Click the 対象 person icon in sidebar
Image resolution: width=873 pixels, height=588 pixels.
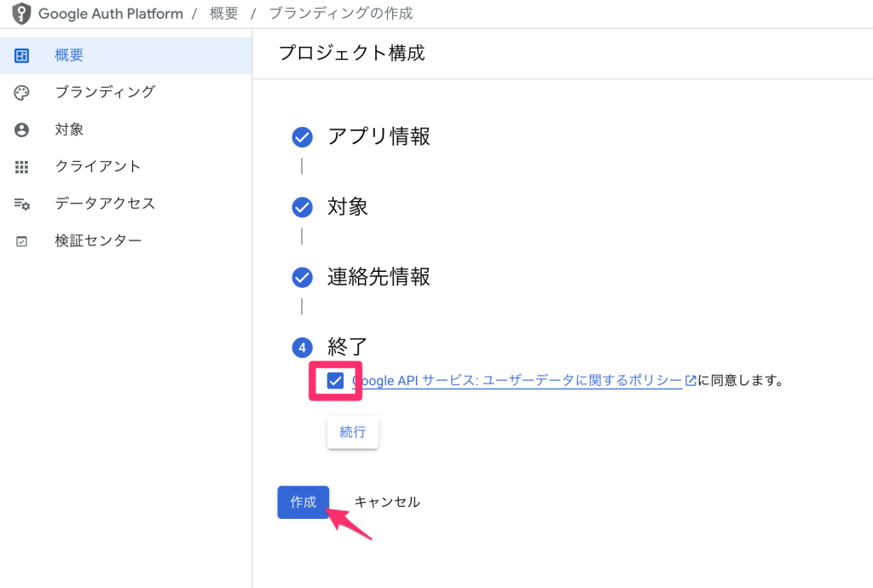tap(21, 130)
